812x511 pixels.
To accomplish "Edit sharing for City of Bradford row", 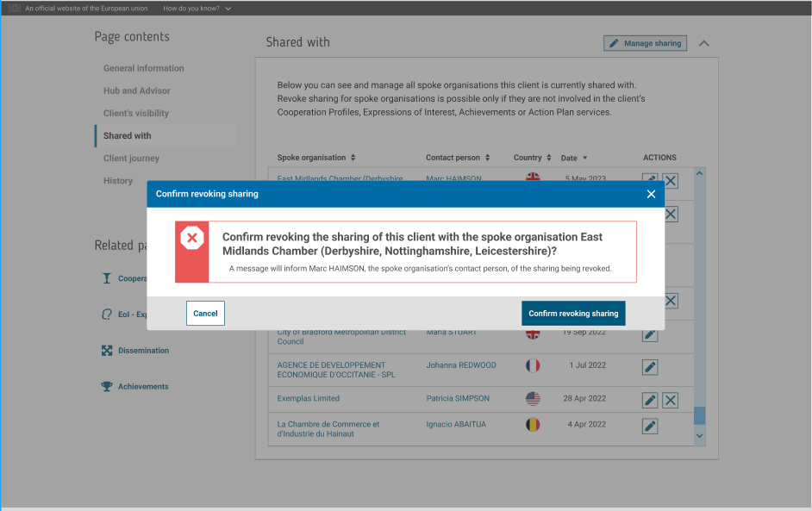I will pos(650,334).
